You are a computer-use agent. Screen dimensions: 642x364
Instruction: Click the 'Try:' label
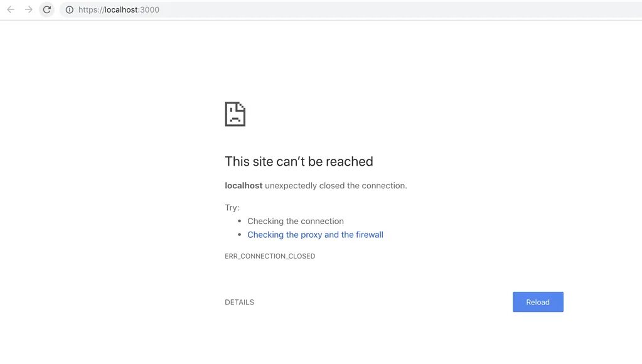point(232,208)
